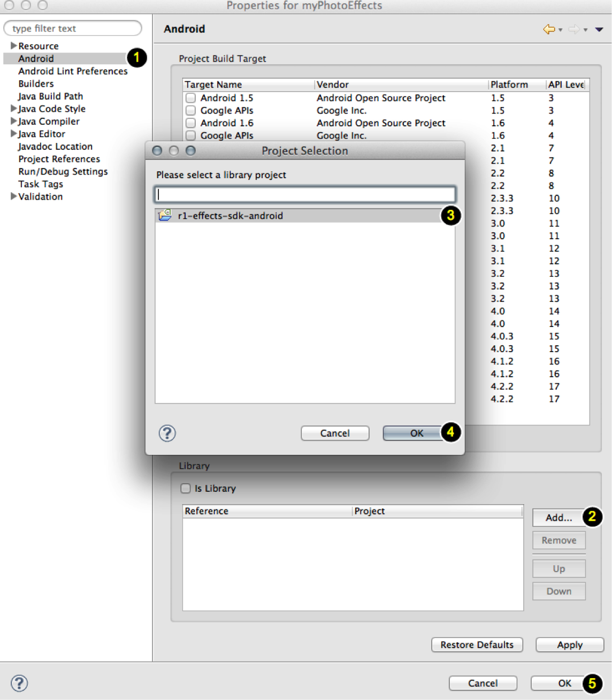Click the Down button in Library section

click(x=559, y=591)
